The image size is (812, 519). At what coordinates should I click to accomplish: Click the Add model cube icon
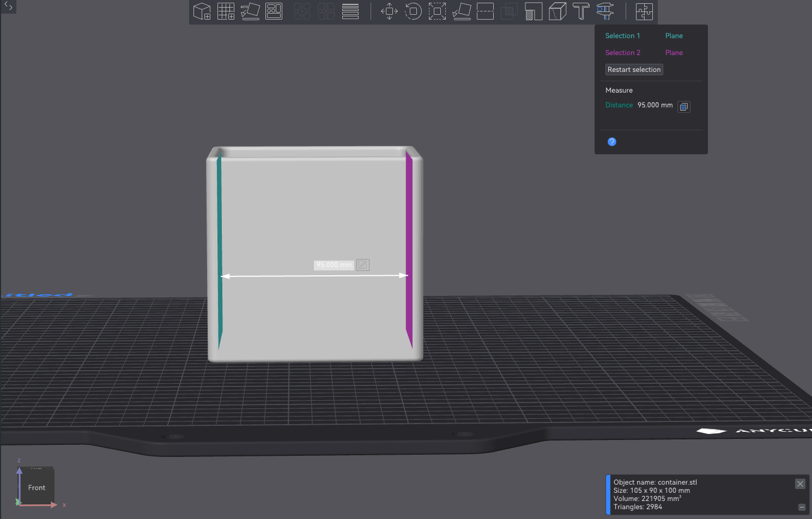click(x=202, y=11)
